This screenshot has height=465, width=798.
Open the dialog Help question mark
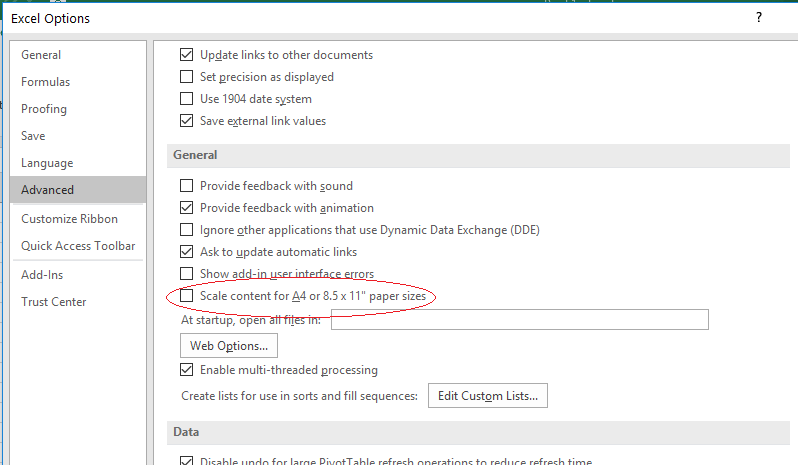coord(759,18)
